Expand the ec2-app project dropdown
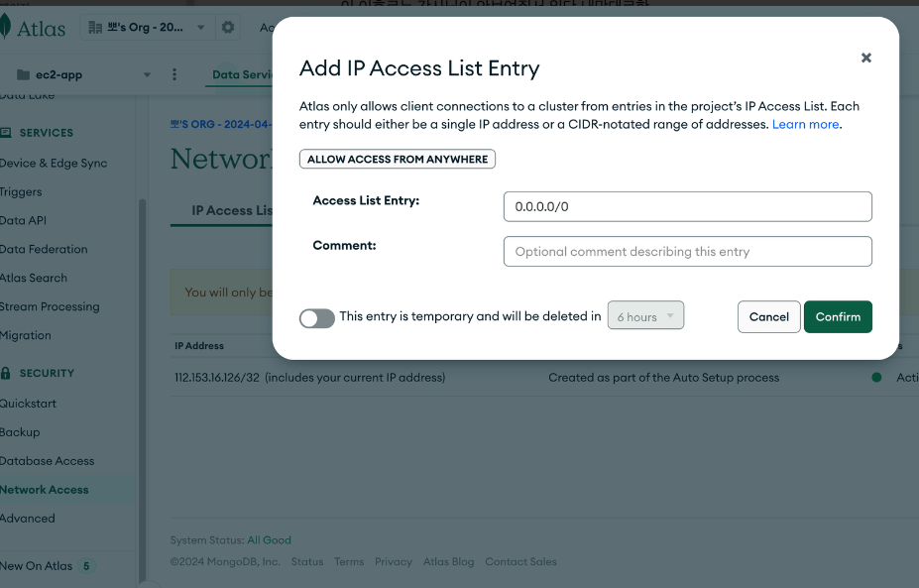 point(147,75)
